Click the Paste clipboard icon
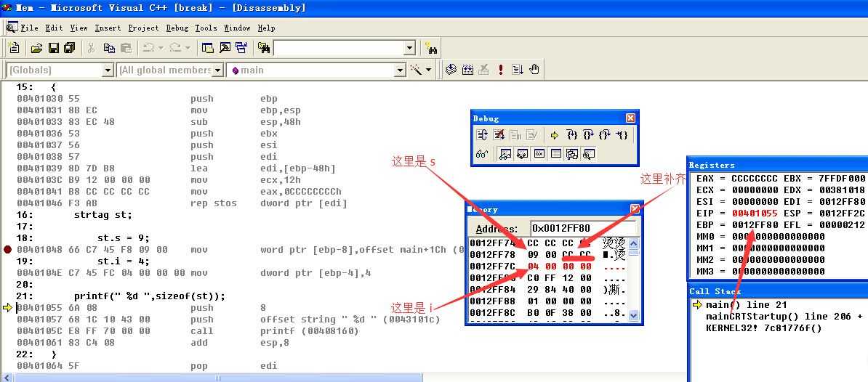The width and height of the screenshot is (868, 382). tap(126, 48)
